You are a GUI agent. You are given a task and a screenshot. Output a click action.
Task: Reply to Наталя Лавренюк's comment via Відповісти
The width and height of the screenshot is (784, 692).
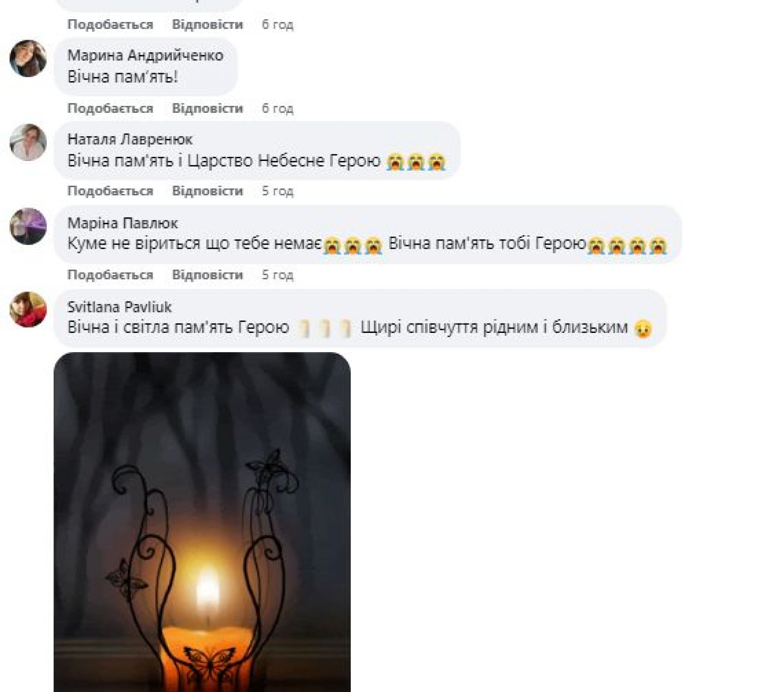[x=207, y=191]
